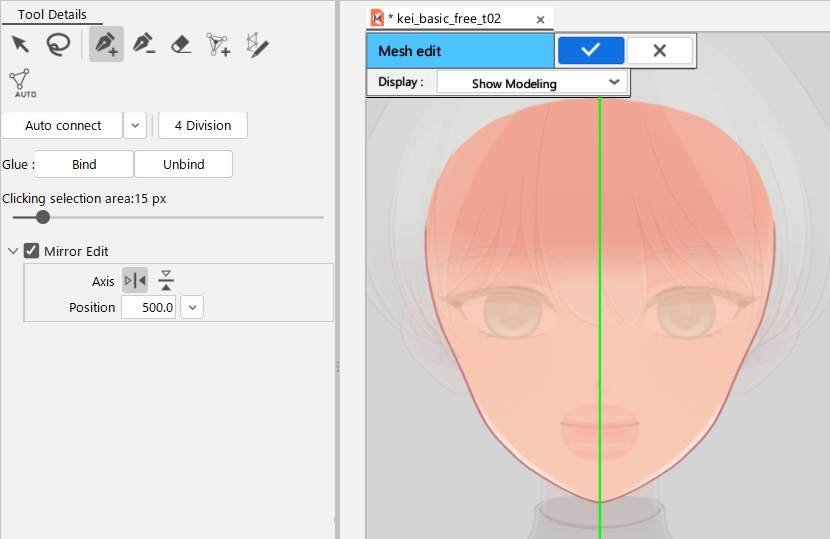Choose the add vertex pen tool
This screenshot has height=539, width=830.
tap(106, 44)
